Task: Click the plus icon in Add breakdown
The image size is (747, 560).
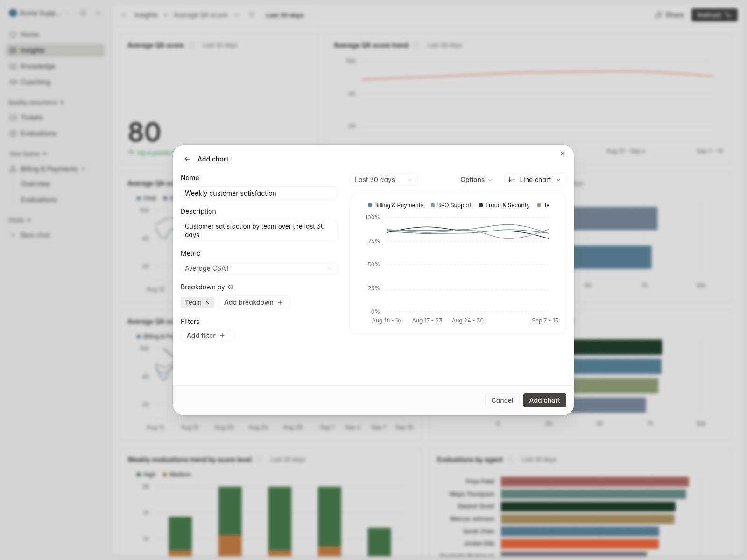Action: (x=280, y=302)
